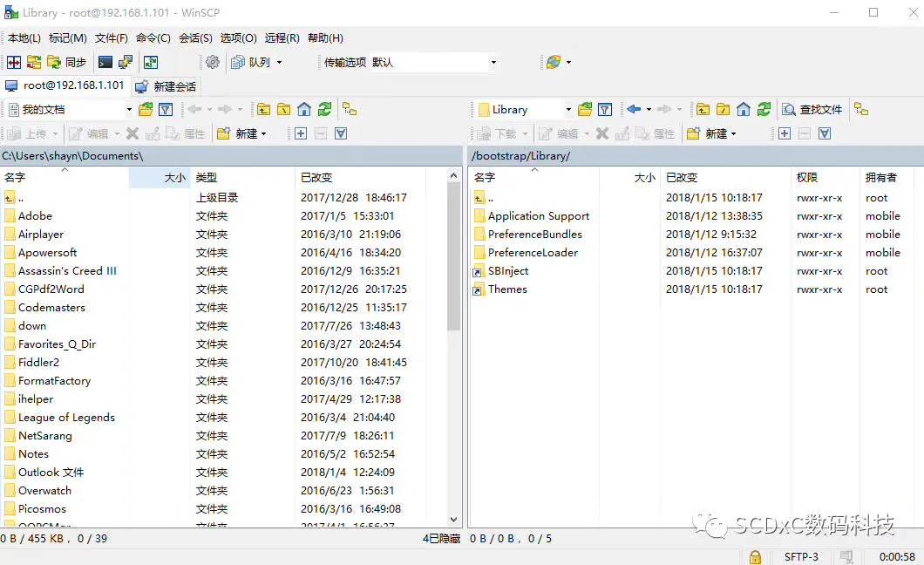Image resolution: width=924 pixels, height=565 pixels.
Task: Open the 本地(L) menu
Action: tap(24, 37)
